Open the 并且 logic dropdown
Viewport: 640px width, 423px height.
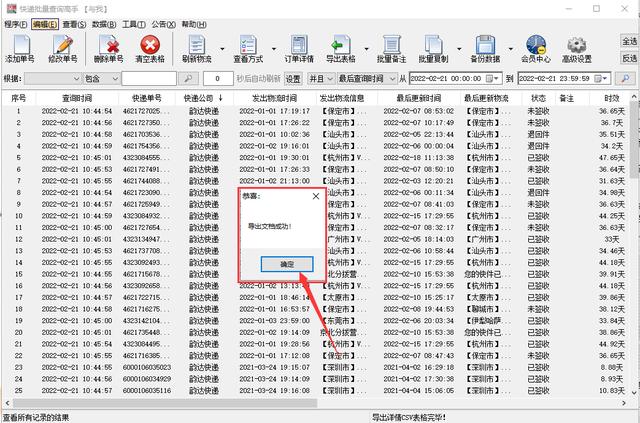tap(321, 78)
